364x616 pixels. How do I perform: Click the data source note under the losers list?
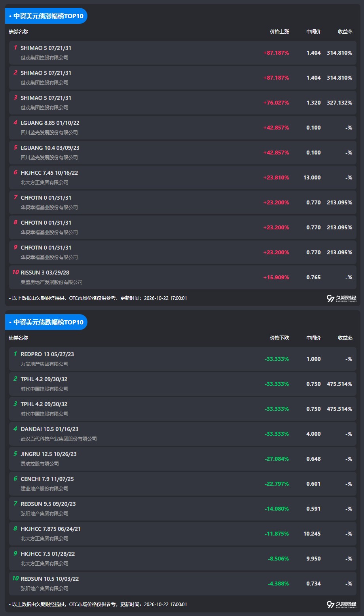tap(98, 605)
